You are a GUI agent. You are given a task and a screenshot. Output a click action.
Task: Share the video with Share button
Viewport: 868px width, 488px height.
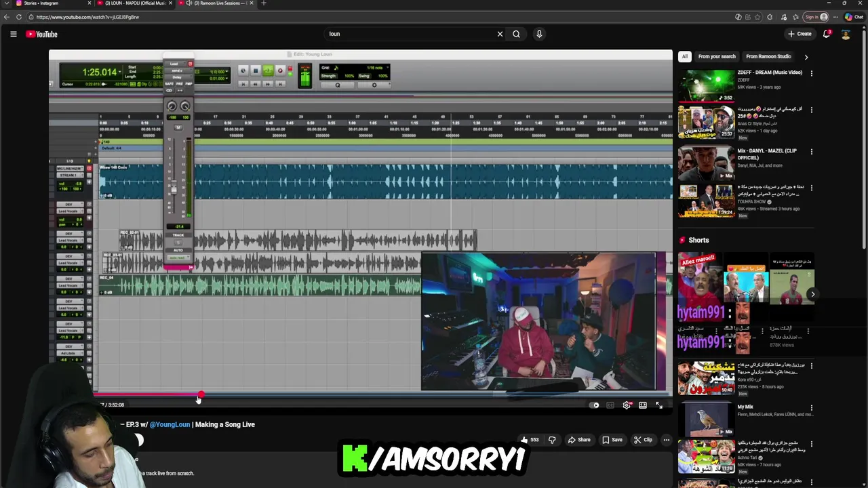pyautogui.click(x=579, y=440)
